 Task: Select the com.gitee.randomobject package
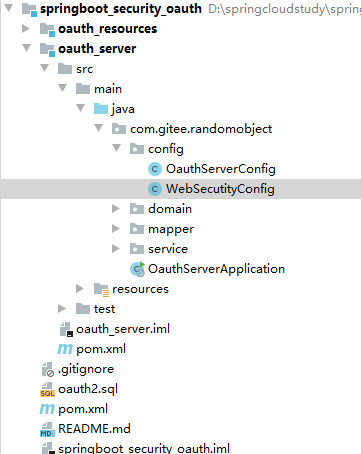coord(201,129)
